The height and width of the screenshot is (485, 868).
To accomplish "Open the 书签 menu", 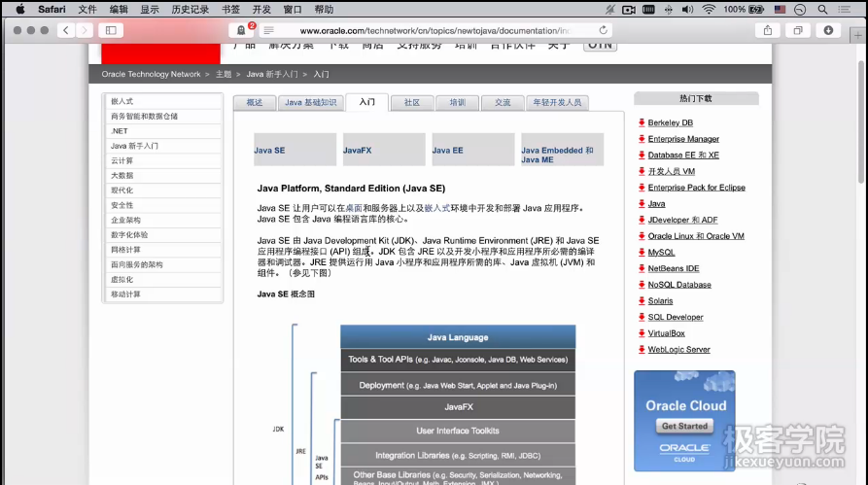I will pyautogui.click(x=230, y=10).
